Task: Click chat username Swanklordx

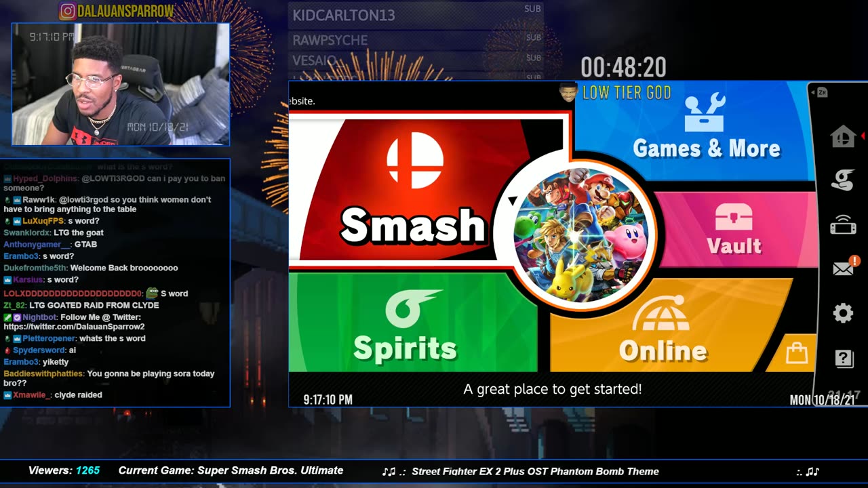Action: tap(26, 232)
